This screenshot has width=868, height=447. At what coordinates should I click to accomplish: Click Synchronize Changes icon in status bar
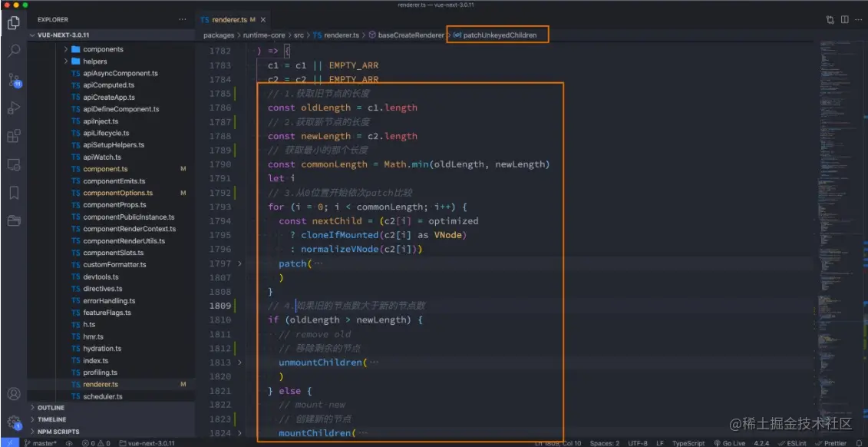(69, 443)
